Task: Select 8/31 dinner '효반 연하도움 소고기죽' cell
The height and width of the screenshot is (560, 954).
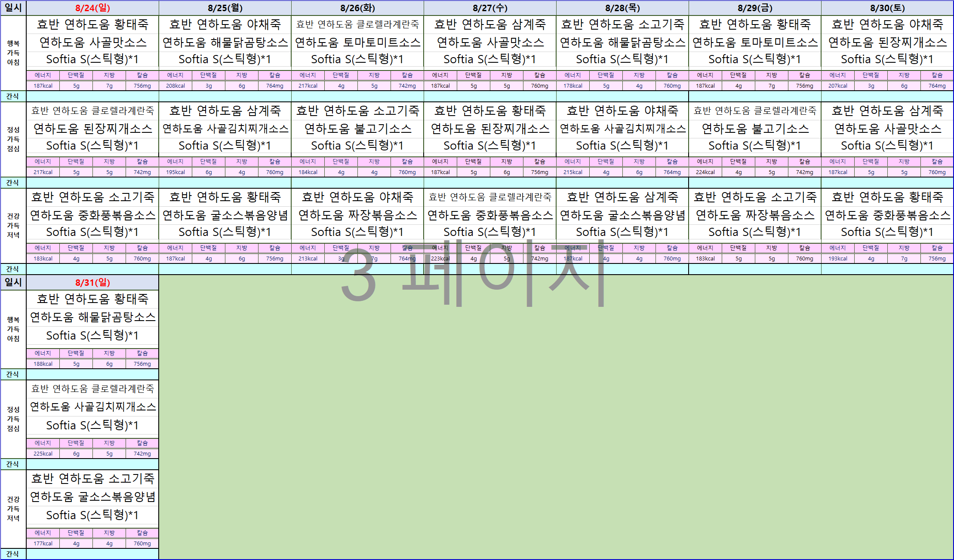Action: (92, 478)
